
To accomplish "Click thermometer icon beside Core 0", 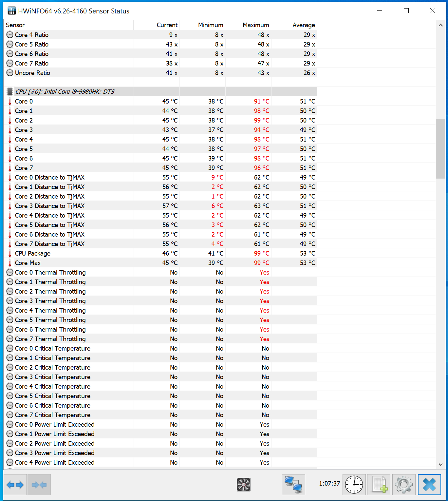I will coord(10,101).
